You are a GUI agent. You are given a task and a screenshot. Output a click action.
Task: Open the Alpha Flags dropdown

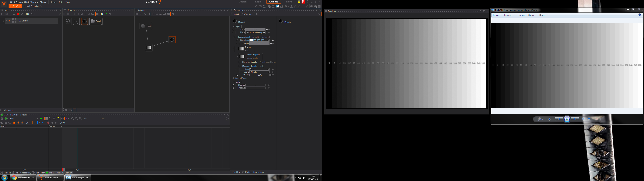pyautogui.click(x=264, y=33)
